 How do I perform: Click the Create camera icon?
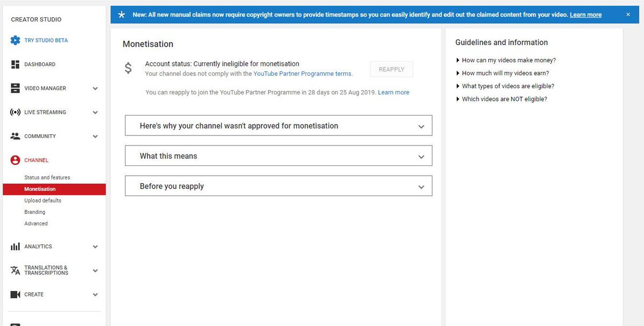[15, 294]
